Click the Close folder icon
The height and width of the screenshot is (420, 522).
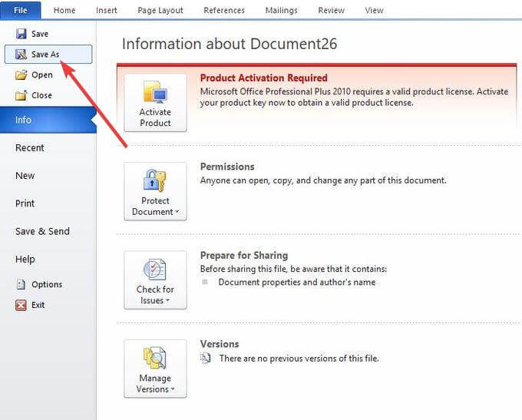[21, 95]
